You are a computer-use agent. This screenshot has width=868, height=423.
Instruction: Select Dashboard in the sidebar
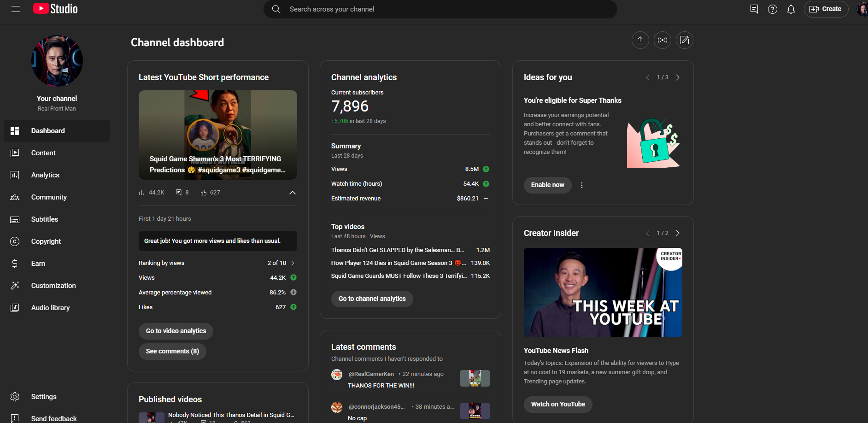coord(57,131)
